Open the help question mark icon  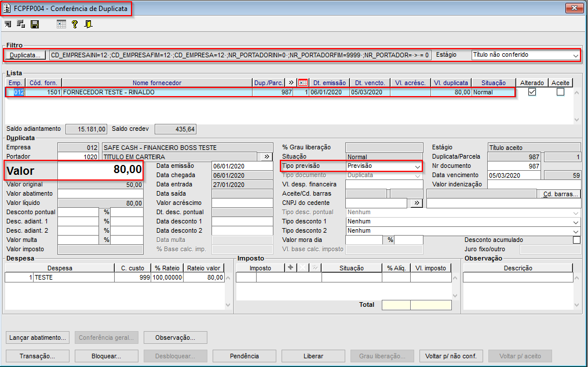tap(75, 24)
